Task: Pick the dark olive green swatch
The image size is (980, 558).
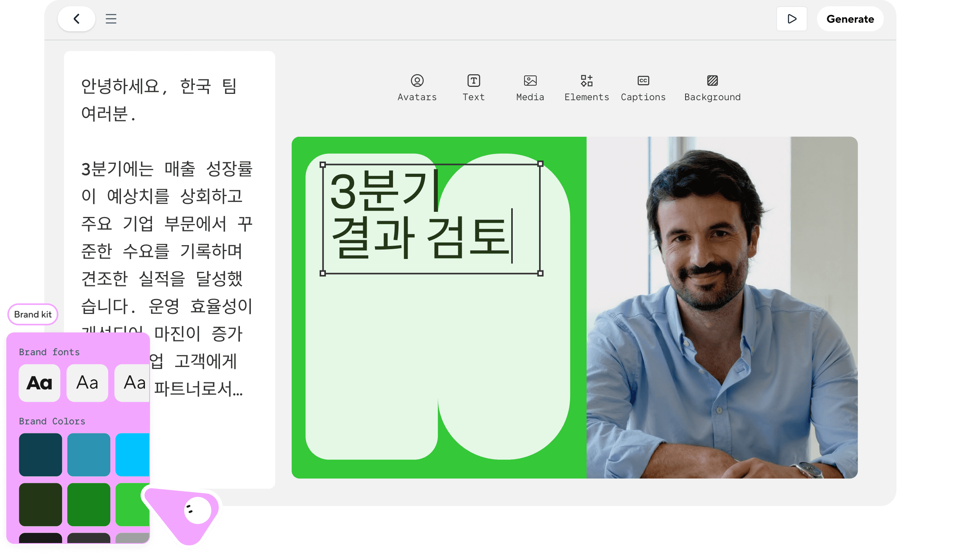Action: pyautogui.click(x=40, y=505)
